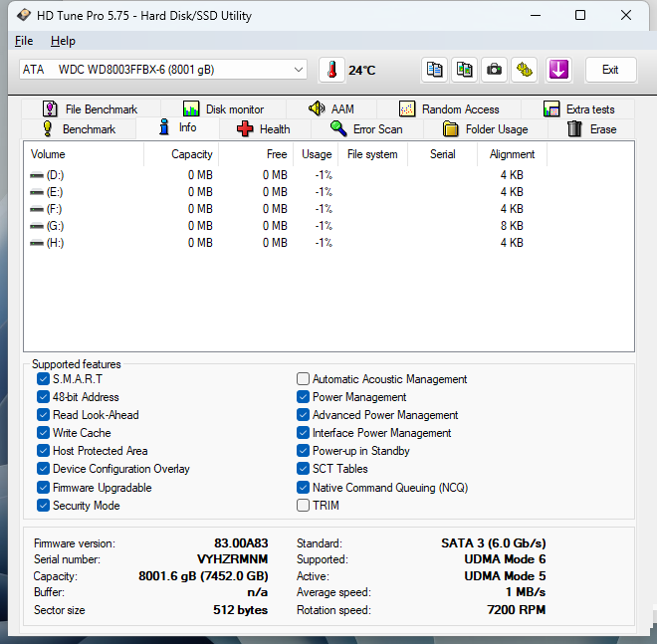The height and width of the screenshot is (644, 657).
Task: Open the Folder Usage tab
Action: (485, 129)
